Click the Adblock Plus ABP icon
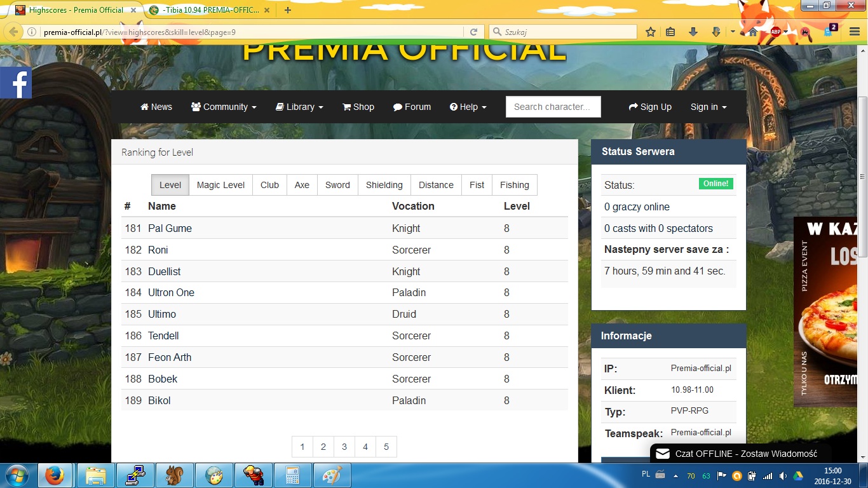This screenshot has width=868, height=488. click(x=775, y=32)
